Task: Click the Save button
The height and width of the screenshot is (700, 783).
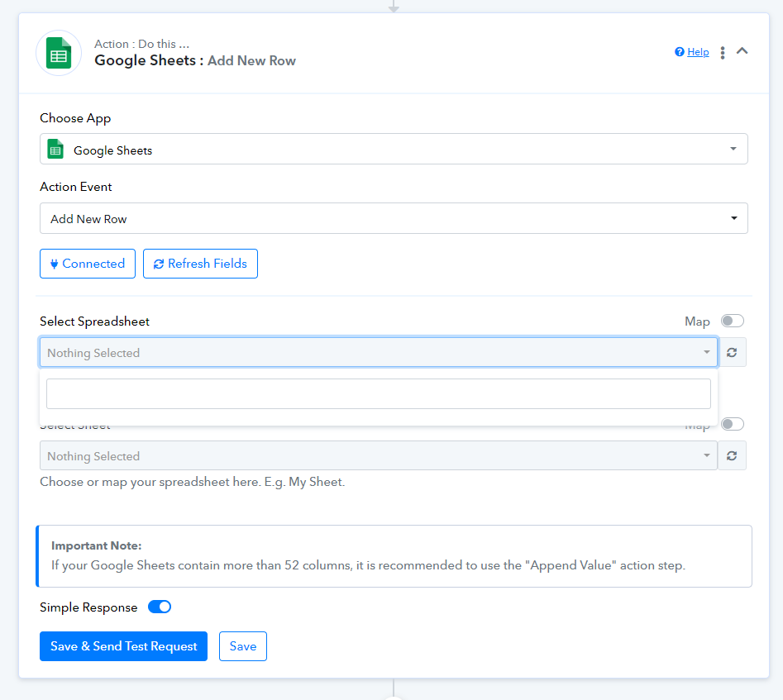Action: pos(243,646)
